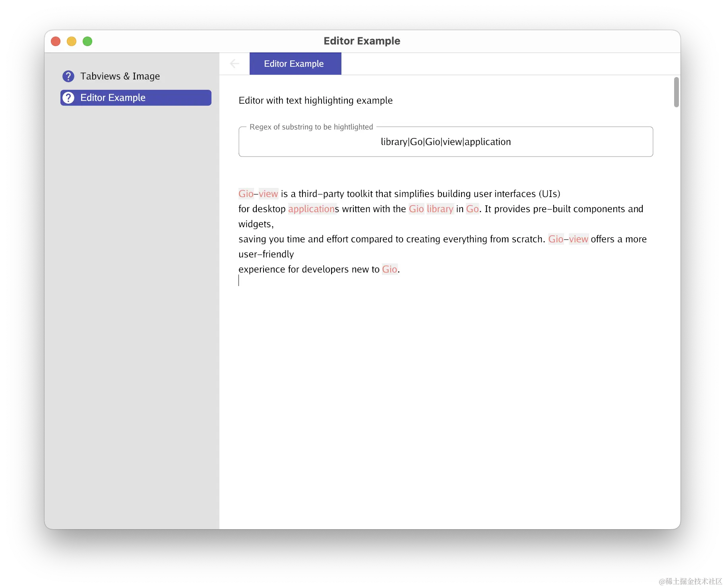Click the question mark icon on the Editor Example sidebar entry

(68, 97)
